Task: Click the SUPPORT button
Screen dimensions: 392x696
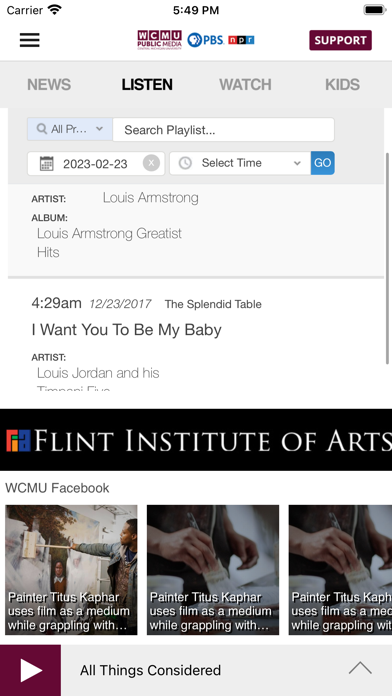Action: pos(341,40)
